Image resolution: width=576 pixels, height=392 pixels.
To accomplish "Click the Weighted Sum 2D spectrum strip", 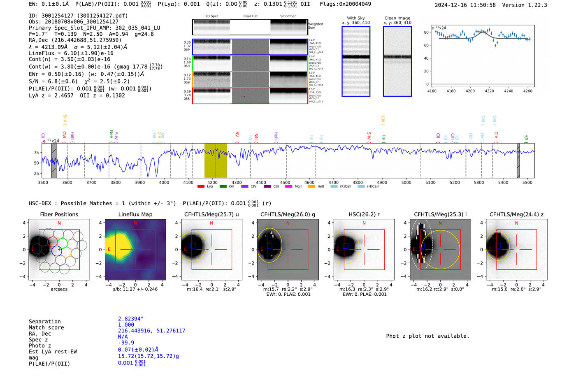I will tap(250, 27).
